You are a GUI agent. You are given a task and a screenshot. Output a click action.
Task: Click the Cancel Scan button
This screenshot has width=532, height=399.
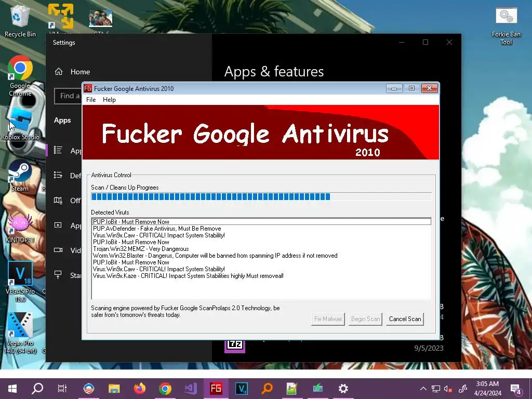pyautogui.click(x=405, y=319)
